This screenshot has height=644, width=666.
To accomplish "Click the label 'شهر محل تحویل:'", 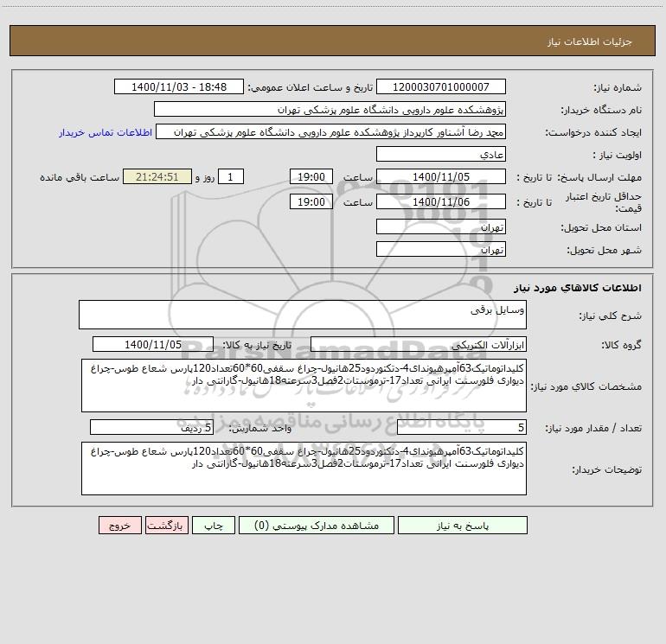I will 604,251.
